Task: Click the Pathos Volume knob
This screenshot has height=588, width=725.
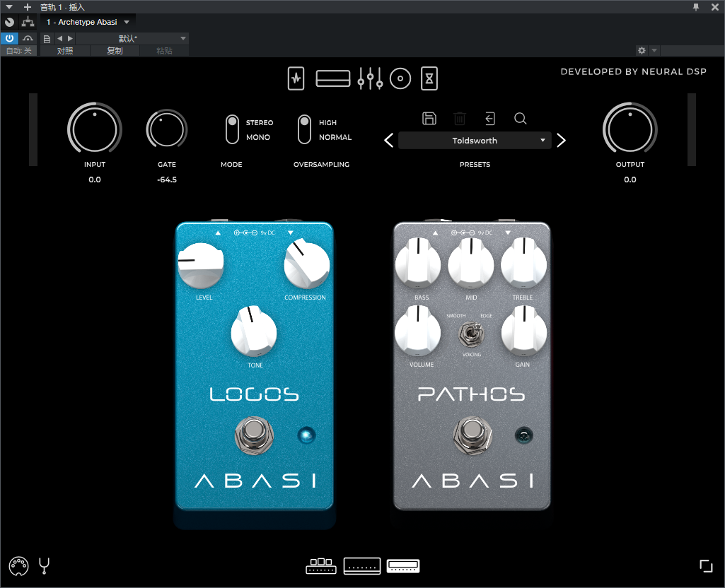Action: point(418,331)
